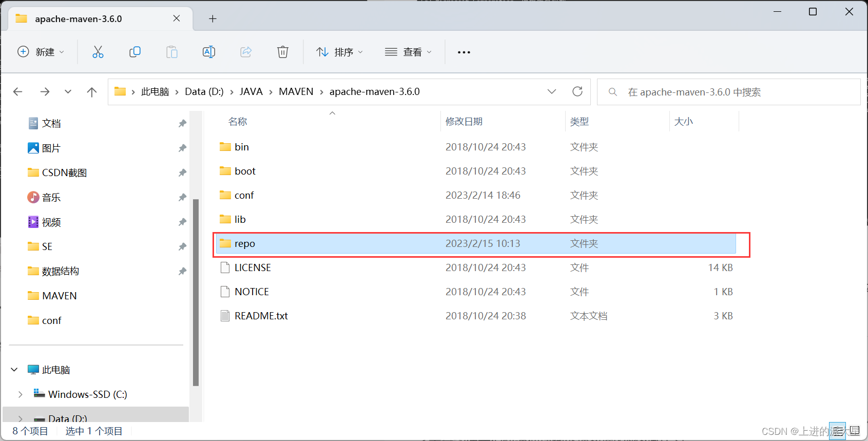Expand chevron after JAVA in breadcrumb

tap(271, 92)
